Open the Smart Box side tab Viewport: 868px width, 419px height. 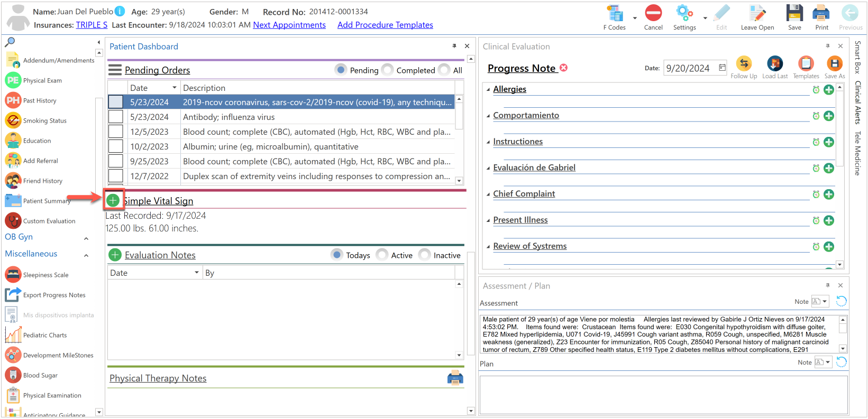click(857, 57)
